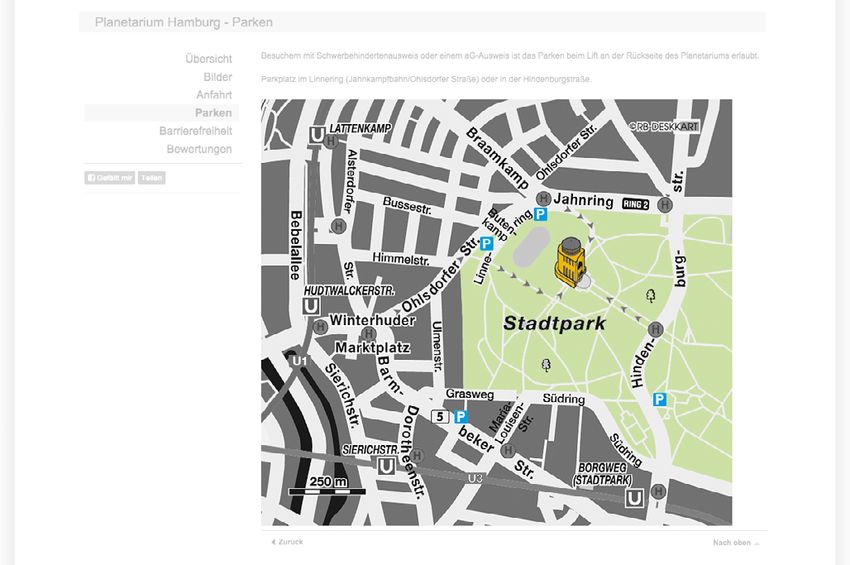Viewport: 850px width, 565px height.
Task: Click the Bebelallee street label
Action: pyautogui.click(x=295, y=245)
